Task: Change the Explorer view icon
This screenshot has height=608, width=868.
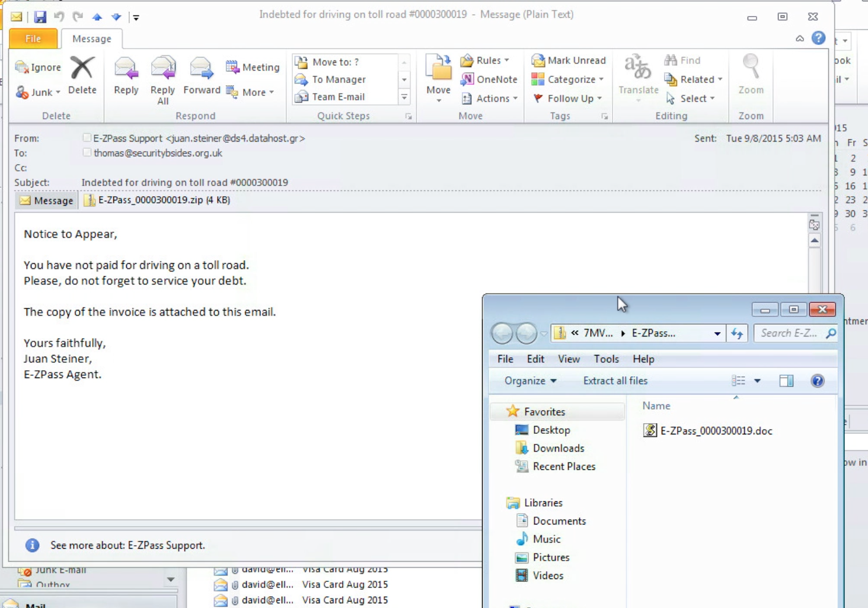Action: pyautogui.click(x=738, y=381)
